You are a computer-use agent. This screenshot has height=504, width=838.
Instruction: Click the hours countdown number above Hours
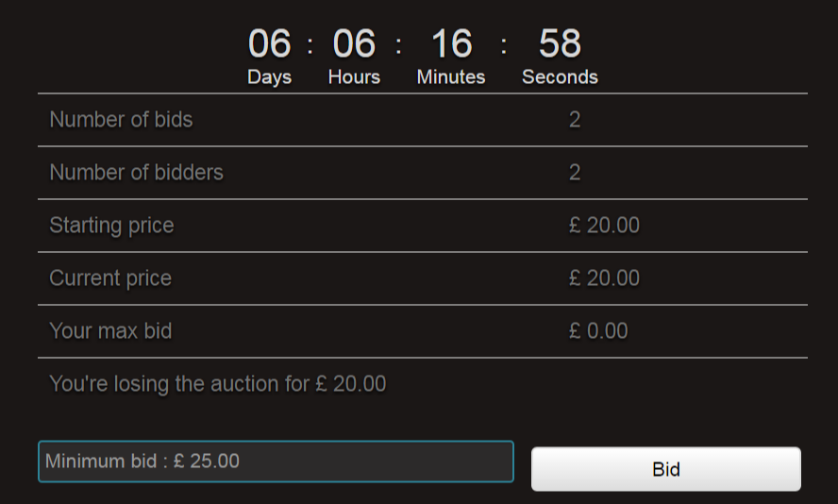click(354, 44)
